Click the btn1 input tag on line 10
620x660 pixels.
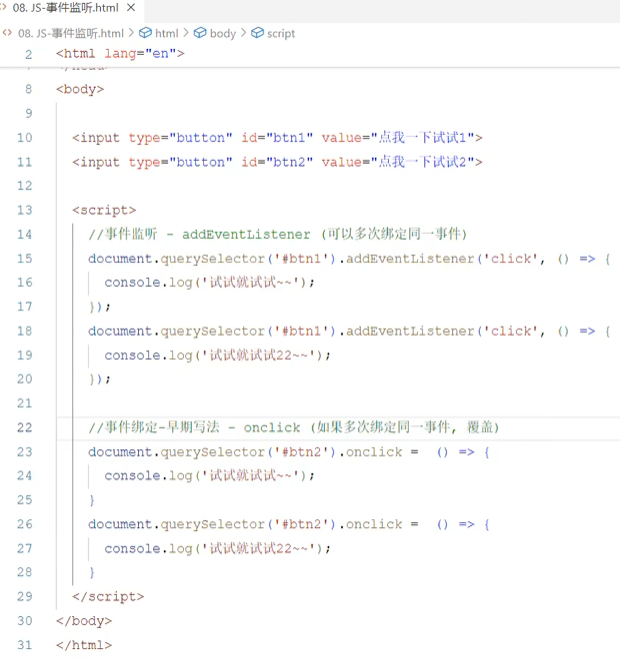pos(277,138)
